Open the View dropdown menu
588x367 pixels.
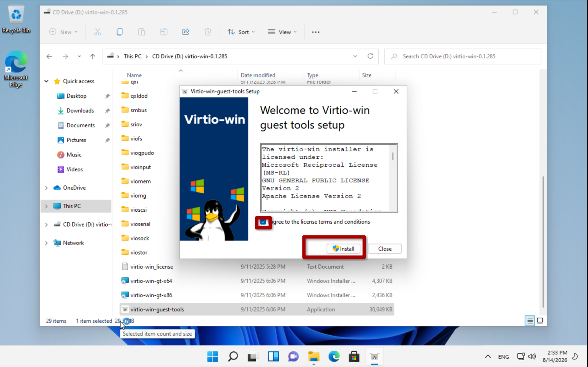tap(282, 32)
